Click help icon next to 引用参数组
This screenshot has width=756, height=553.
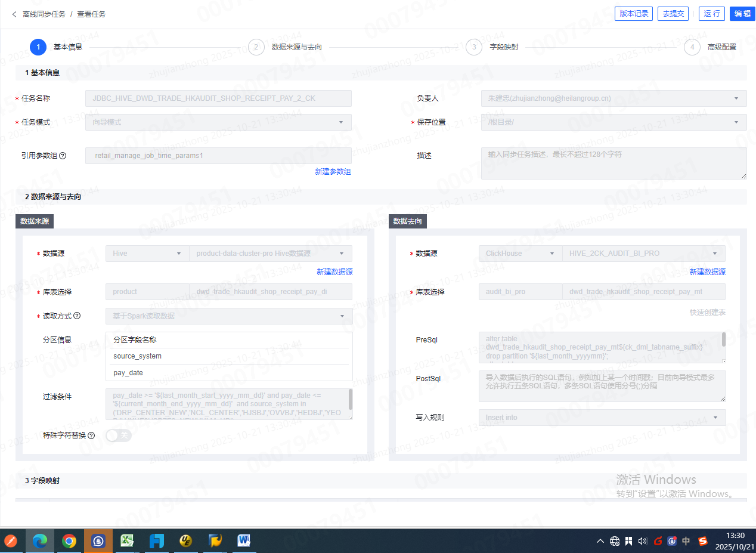[x=63, y=156]
